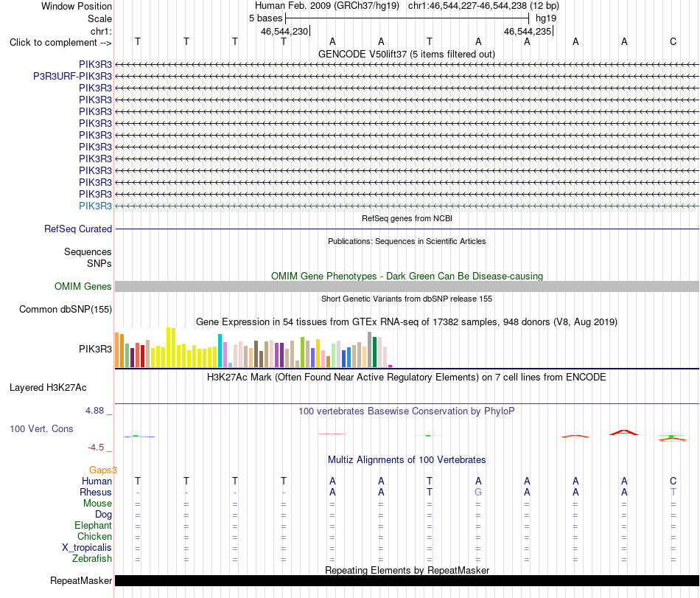Click the Scale label
Screen dimensions: 700x598
(x=99, y=18)
